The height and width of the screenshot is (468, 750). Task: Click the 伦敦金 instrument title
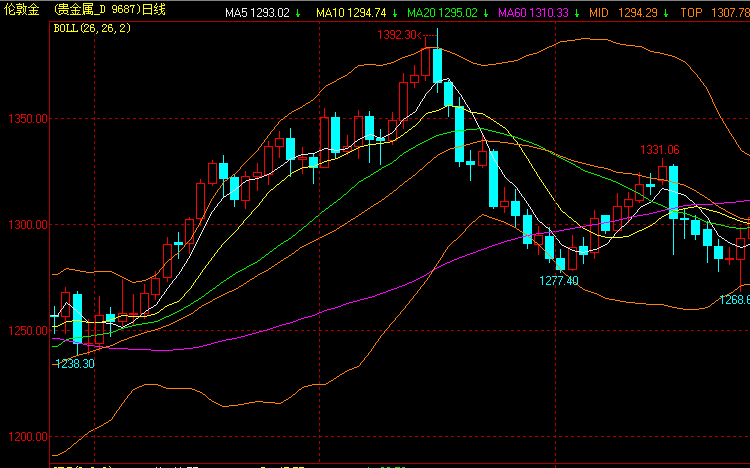(x=22, y=10)
